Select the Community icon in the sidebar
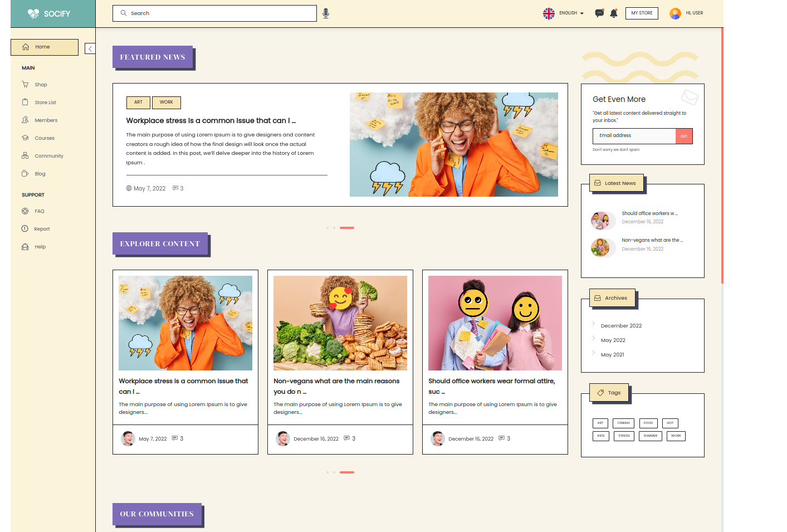This screenshot has width=787, height=532. pos(25,155)
